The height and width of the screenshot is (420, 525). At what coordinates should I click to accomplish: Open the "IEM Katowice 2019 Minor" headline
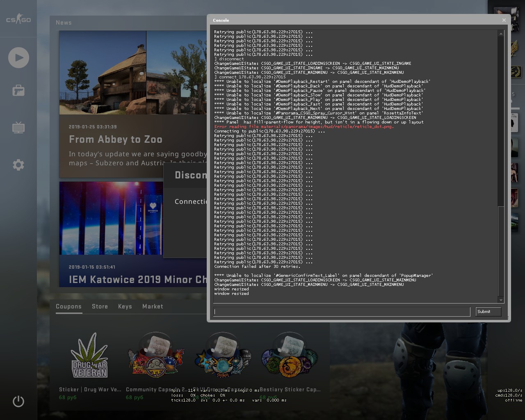(138, 280)
